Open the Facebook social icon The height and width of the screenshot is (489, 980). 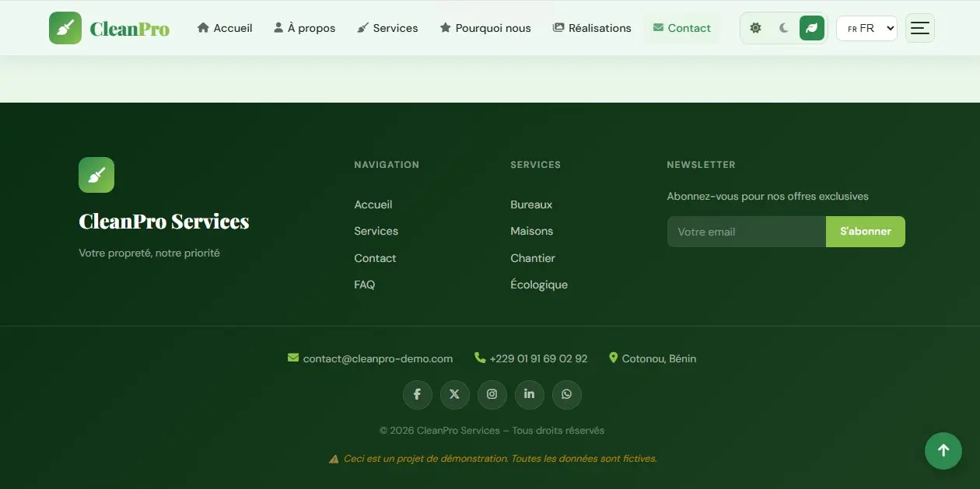point(417,394)
